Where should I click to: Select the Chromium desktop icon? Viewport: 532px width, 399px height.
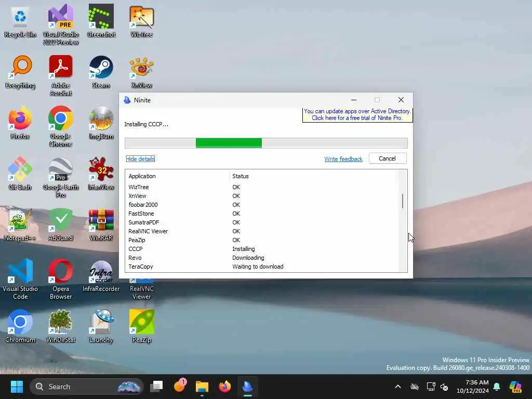(x=20, y=326)
